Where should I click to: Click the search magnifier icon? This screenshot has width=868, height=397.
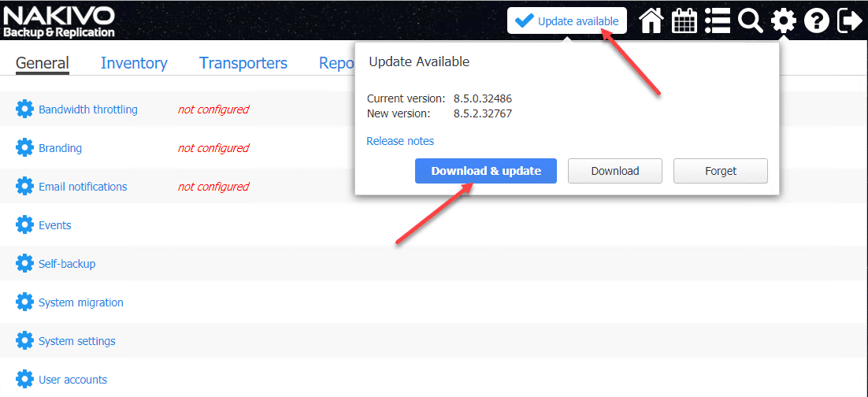(751, 21)
